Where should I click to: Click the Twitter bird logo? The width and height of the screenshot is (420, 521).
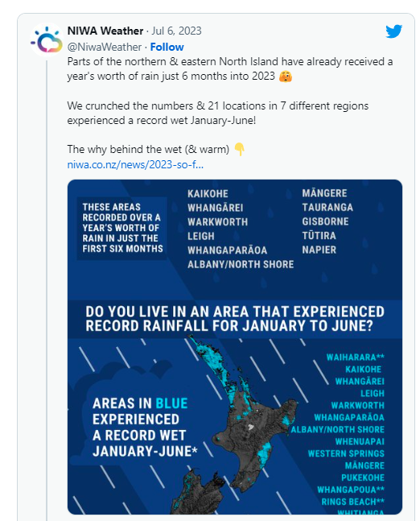click(393, 31)
